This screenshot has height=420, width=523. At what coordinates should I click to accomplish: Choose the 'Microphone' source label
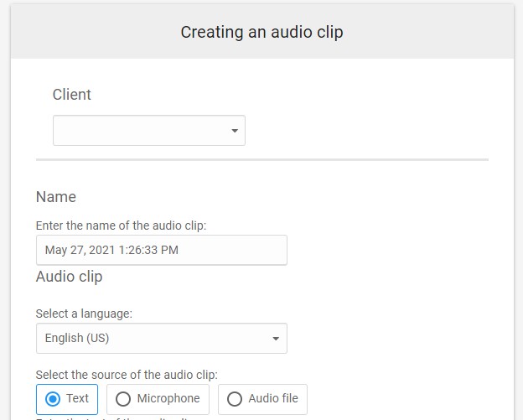point(168,399)
